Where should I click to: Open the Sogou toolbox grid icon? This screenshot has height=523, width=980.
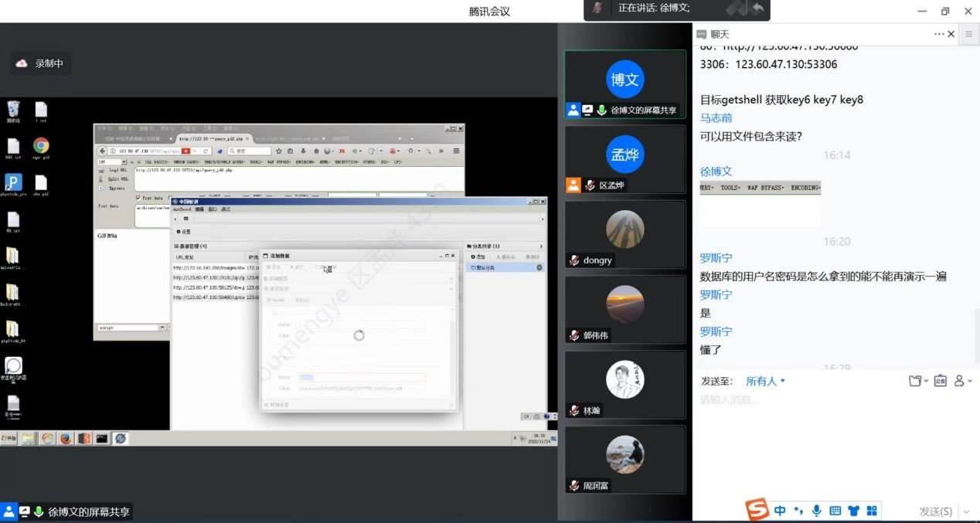pos(872,511)
